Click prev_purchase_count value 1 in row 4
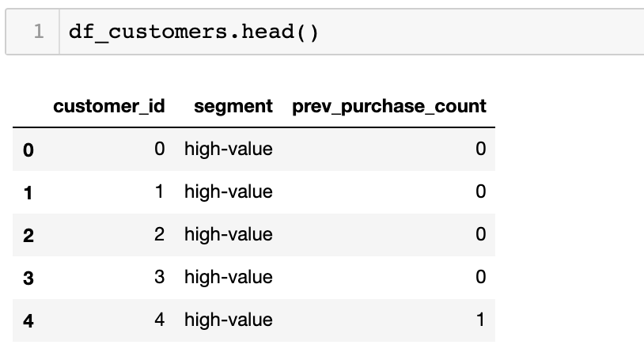 pos(480,320)
